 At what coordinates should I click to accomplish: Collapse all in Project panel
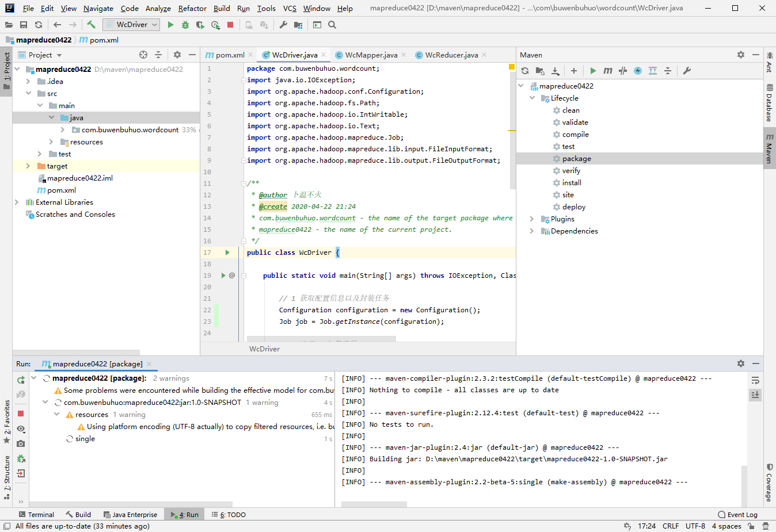(x=158, y=55)
